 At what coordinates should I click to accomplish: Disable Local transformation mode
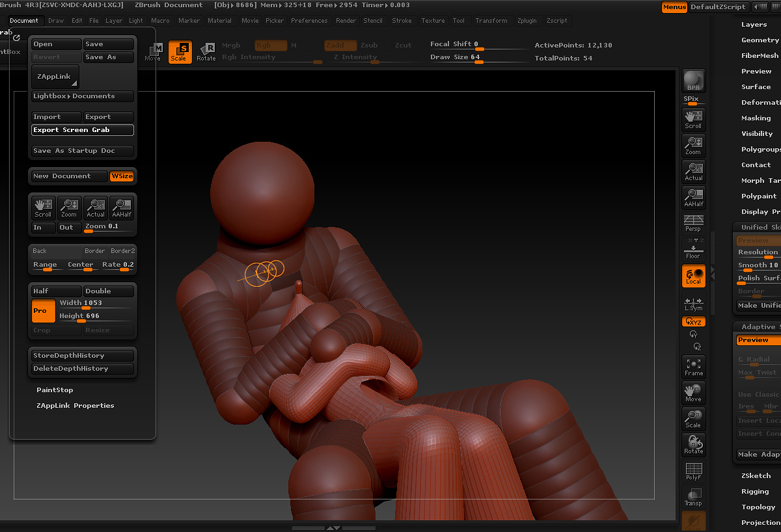693,276
